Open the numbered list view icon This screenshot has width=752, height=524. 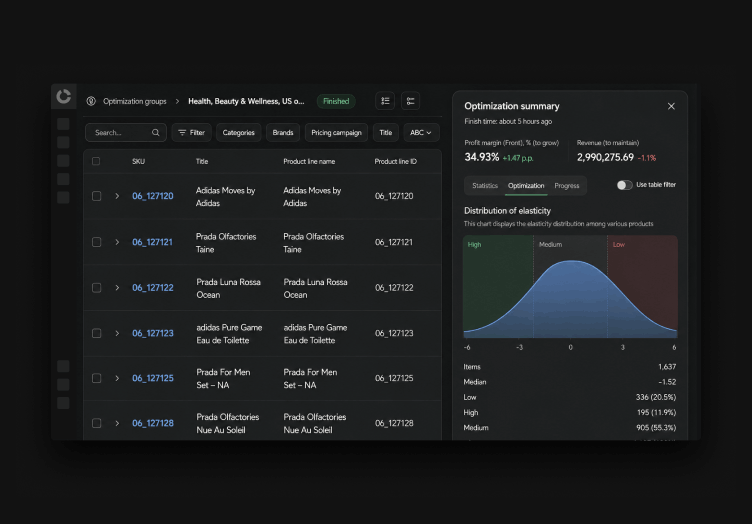pos(385,101)
